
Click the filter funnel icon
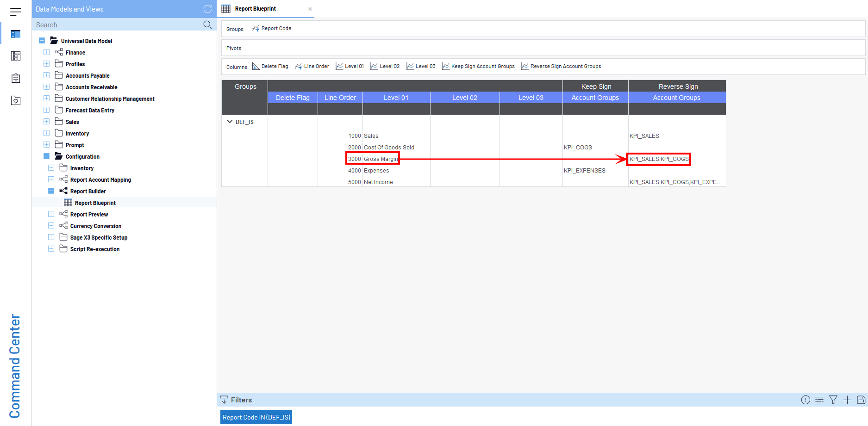833,400
